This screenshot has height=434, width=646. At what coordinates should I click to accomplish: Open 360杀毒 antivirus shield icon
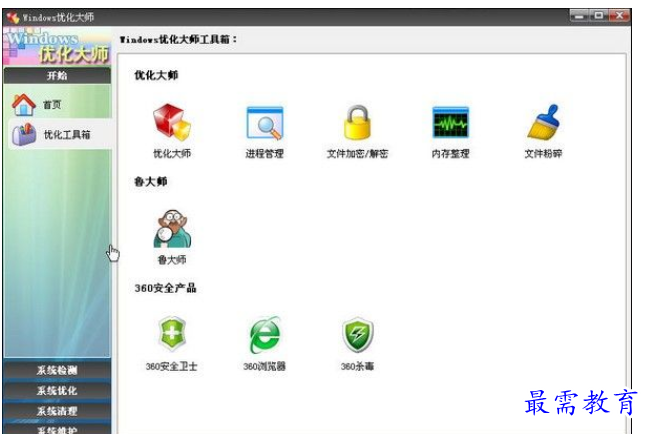tap(357, 335)
